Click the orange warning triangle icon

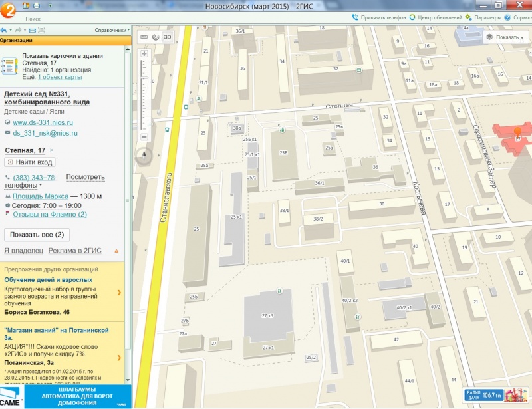pos(116,251)
